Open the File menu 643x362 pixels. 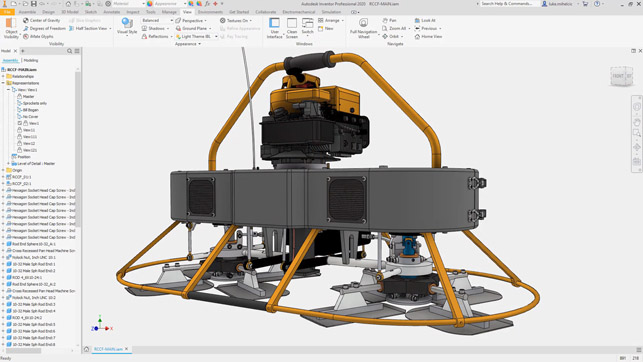(x=7, y=12)
